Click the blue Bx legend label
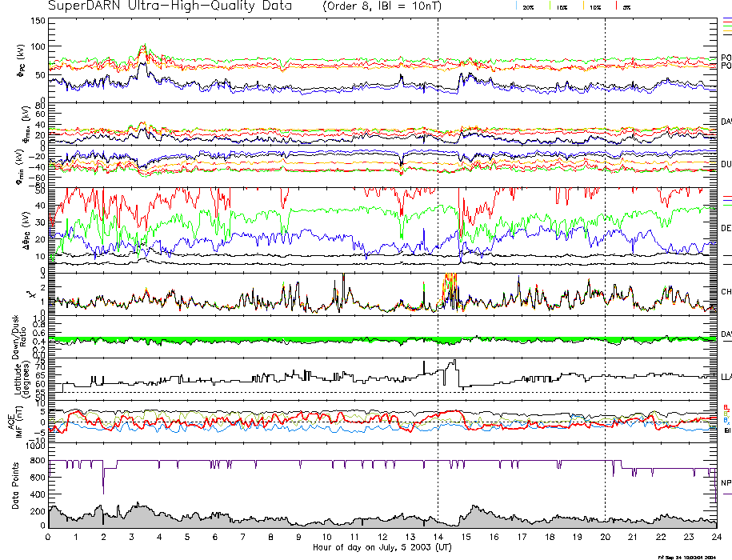Screen dimensions: 732x560 (726, 421)
